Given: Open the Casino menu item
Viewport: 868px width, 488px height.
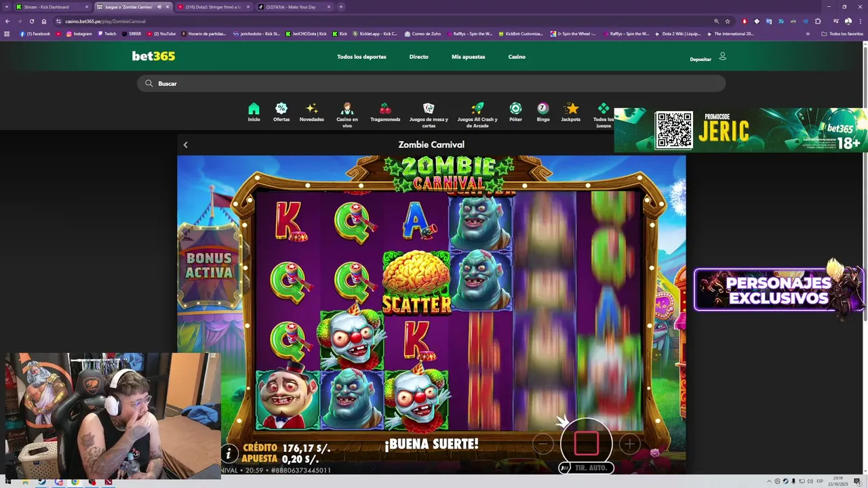Looking at the screenshot, I should pyautogui.click(x=517, y=57).
